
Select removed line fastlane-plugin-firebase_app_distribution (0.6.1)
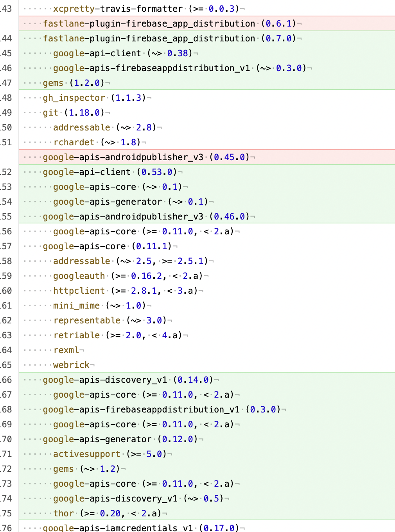click(x=207, y=23)
